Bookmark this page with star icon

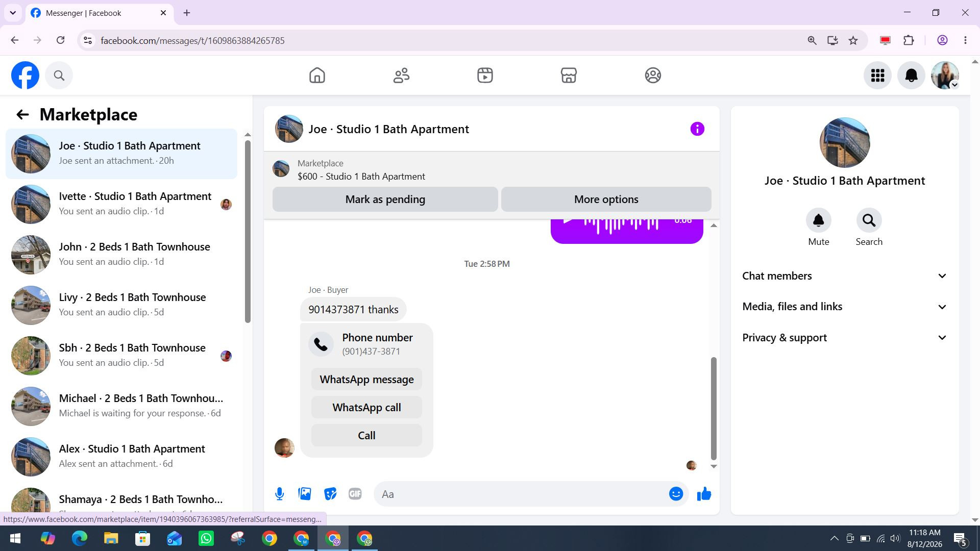coord(853,40)
